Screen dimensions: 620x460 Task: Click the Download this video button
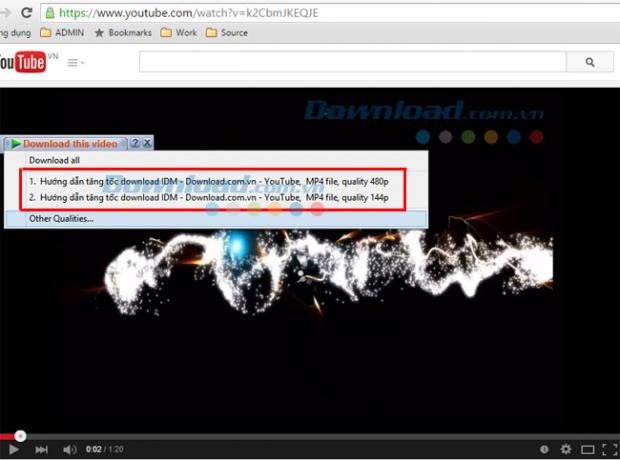(x=65, y=144)
